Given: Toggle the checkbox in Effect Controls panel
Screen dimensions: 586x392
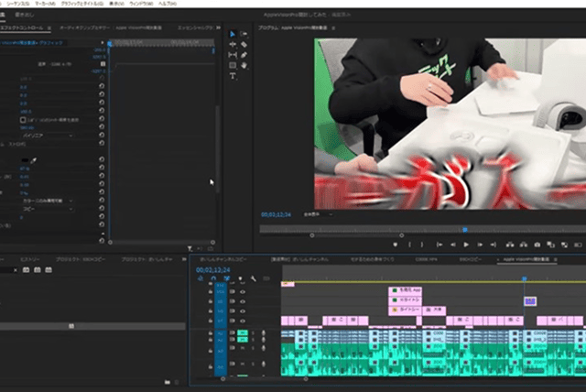Looking at the screenshot, I should point(23,120).
